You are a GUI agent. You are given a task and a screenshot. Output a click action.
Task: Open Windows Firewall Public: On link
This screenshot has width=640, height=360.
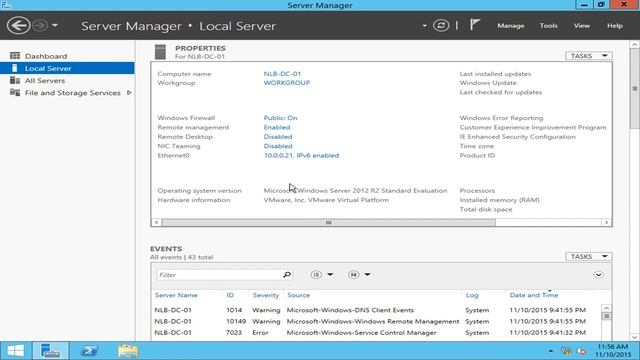(280, 118)
